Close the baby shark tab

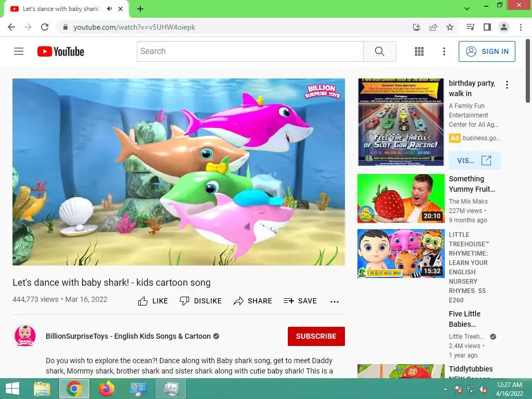(x=121, y=9)
